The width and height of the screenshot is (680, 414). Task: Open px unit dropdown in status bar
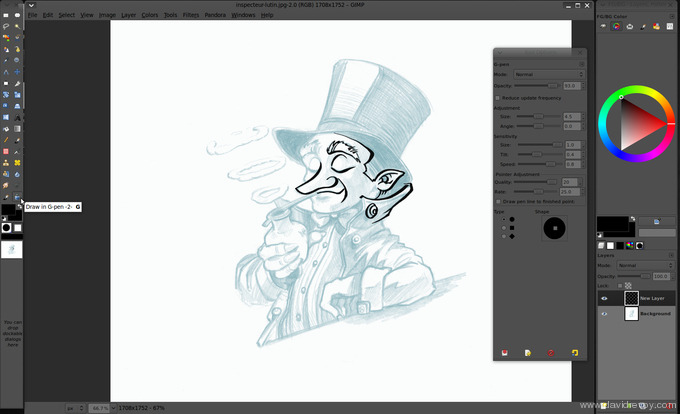click(75, 408)
